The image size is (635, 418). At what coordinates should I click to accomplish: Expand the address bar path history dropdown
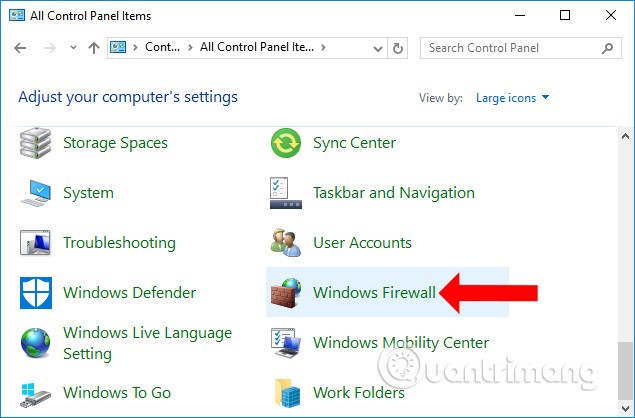(378, 47)
